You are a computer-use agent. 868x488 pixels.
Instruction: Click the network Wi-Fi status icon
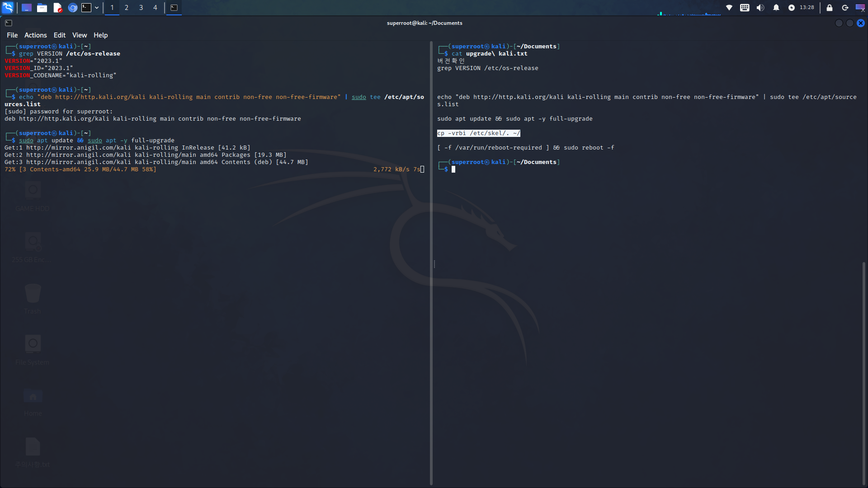(729, 8)
